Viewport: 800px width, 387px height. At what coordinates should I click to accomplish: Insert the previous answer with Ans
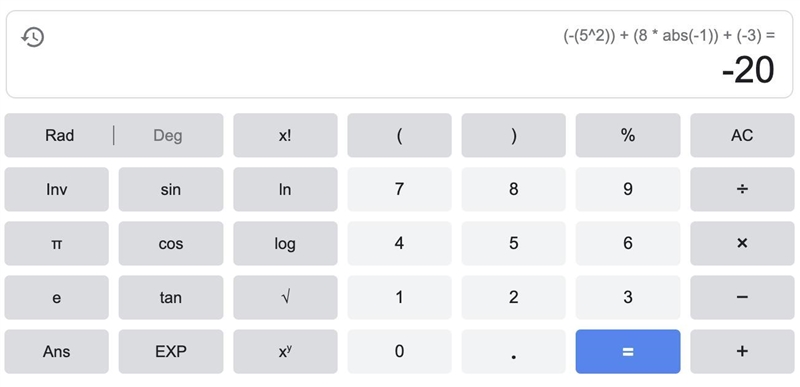pos(57,351)
